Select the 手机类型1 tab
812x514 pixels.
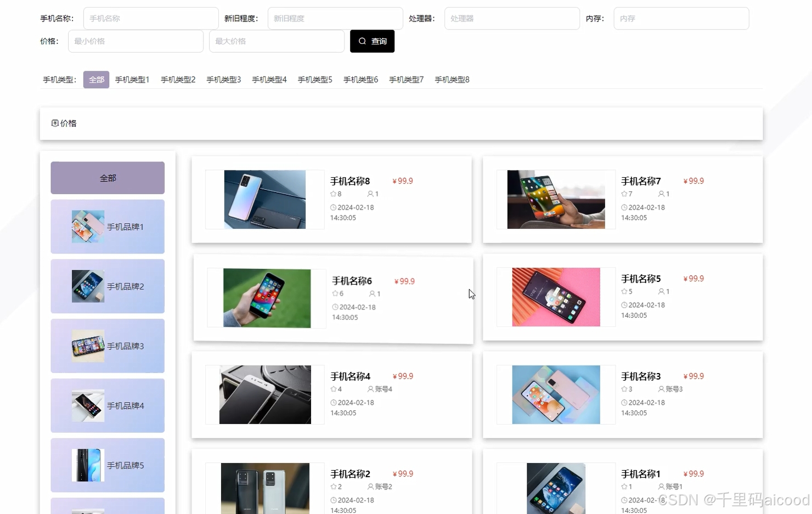[x=132, y=80]
